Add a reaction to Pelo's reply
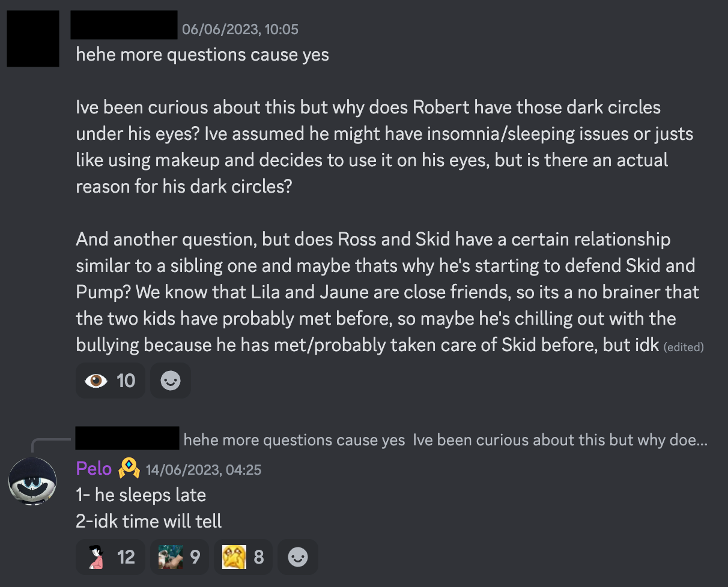This screenshot has width=728, height=587. (x=298, y=558)
